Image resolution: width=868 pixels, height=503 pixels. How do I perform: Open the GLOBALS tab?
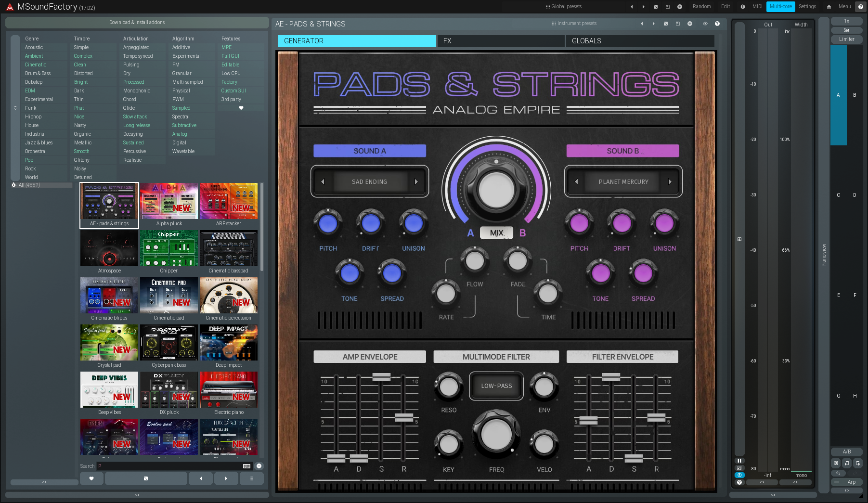(640, 41)
